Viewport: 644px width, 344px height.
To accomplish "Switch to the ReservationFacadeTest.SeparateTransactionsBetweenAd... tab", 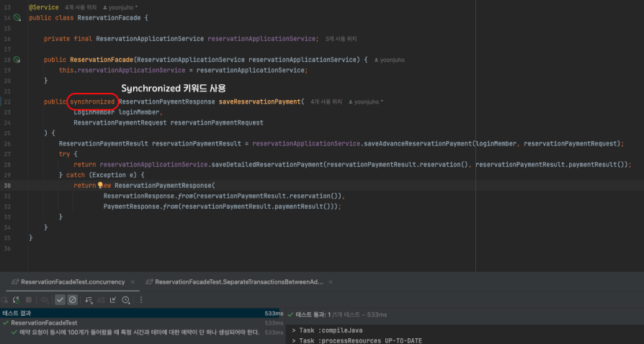I will (238, 282).
